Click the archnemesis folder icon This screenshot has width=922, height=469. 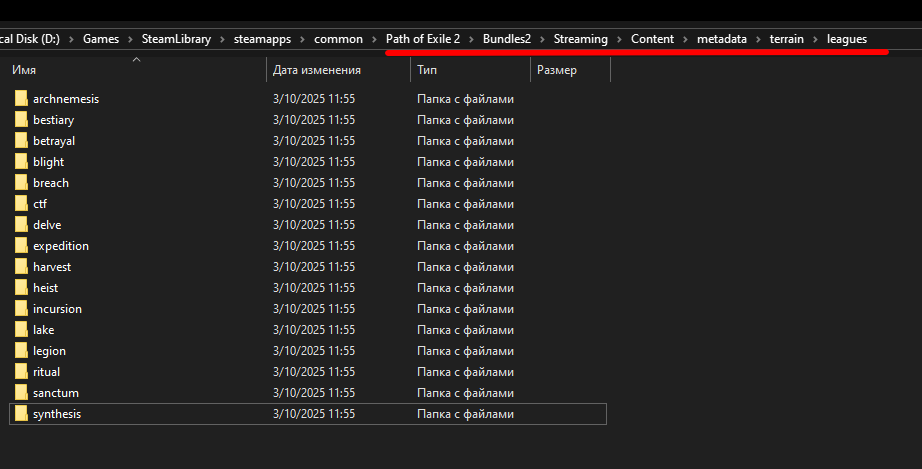(21, 99)
